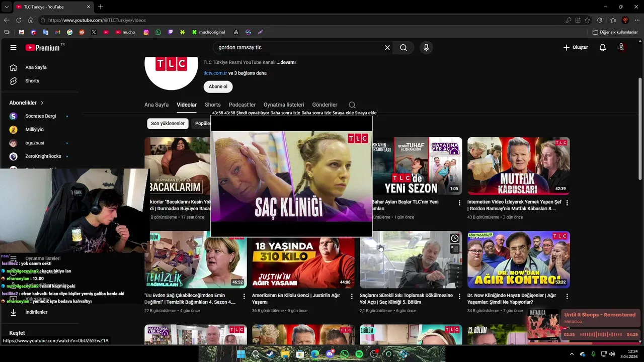Open Discord from the taskbar

click(330, 354)
